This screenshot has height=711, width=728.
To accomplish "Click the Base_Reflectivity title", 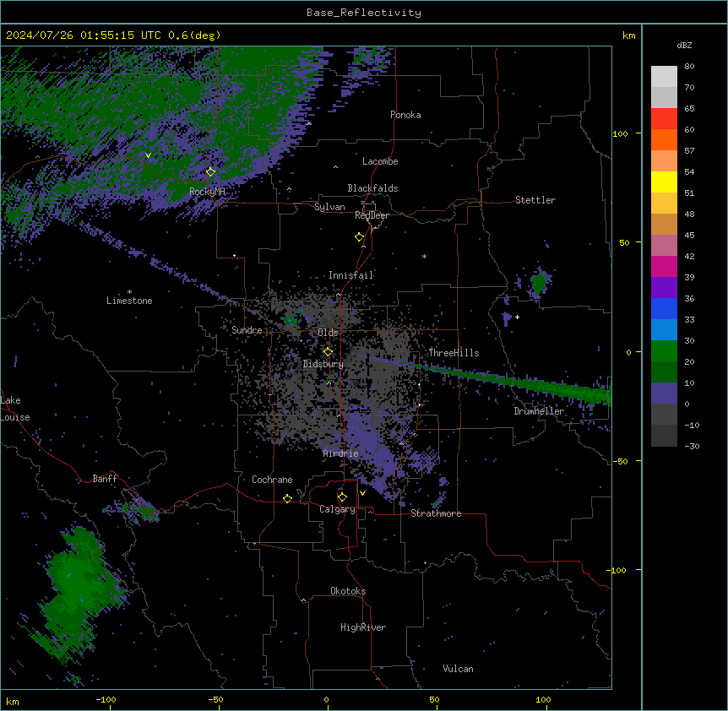I will click(x=364, y=13).
